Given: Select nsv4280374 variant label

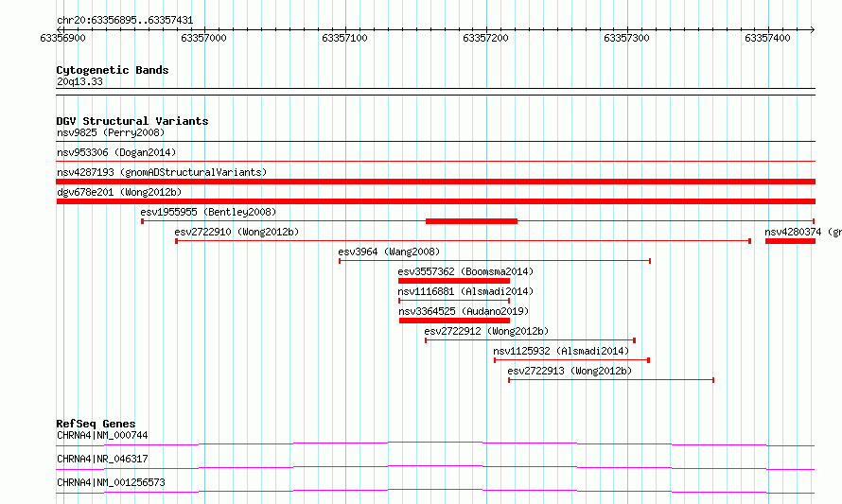Looking at the screenshot, I should click(803, 232).
